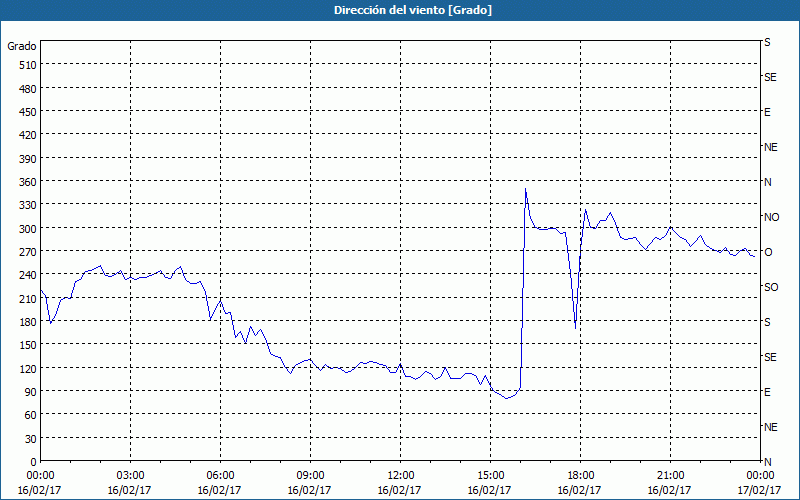Select the 03:00 time axis label
Screen dimensions: 800x500
(130, 476)
